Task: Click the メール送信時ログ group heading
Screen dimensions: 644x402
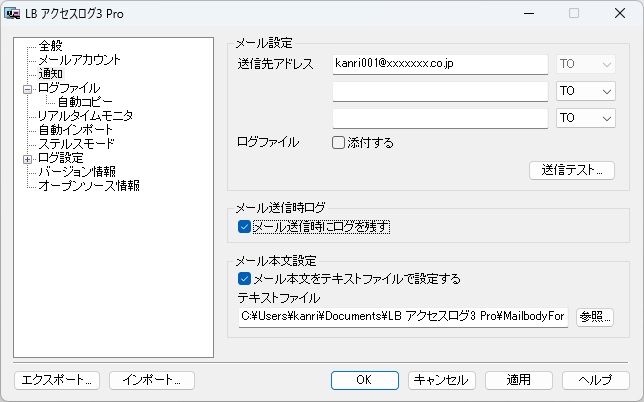Action: click(281, 208)
